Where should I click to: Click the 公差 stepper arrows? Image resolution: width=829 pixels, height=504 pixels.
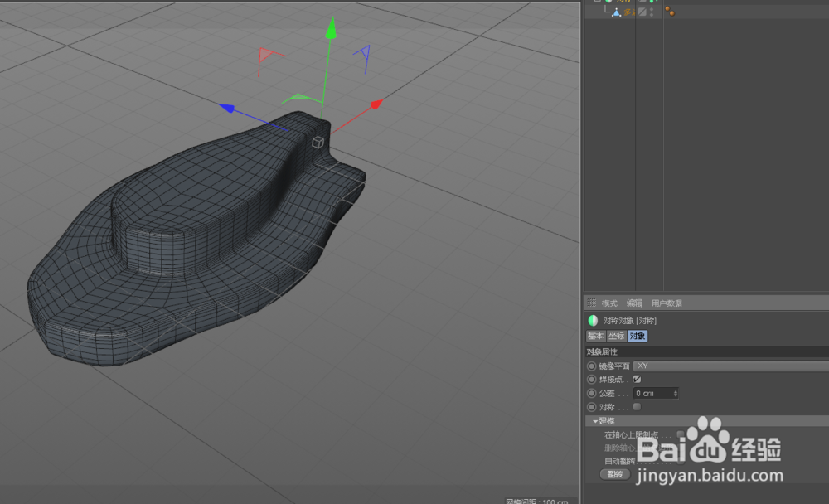click(x=675, y=394)
